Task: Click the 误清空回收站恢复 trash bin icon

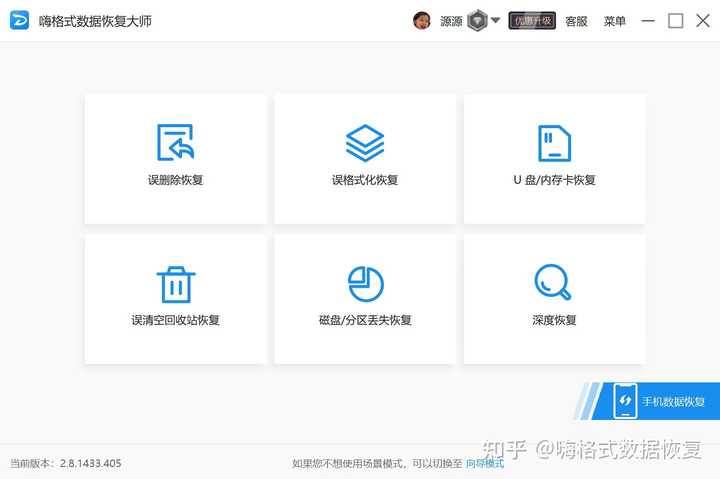Action: pyautogui.click(x=176, y=284)
